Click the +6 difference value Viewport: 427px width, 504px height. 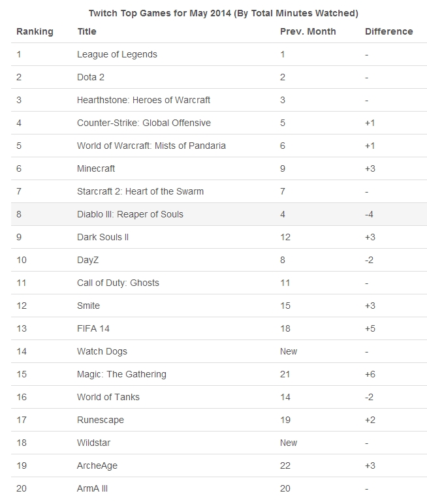372,374
